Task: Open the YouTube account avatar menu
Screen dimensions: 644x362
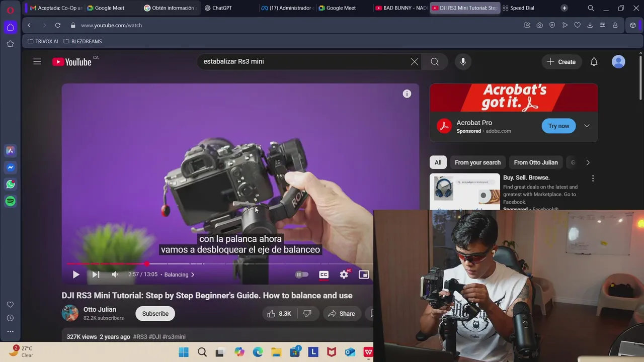Action: 618,62
